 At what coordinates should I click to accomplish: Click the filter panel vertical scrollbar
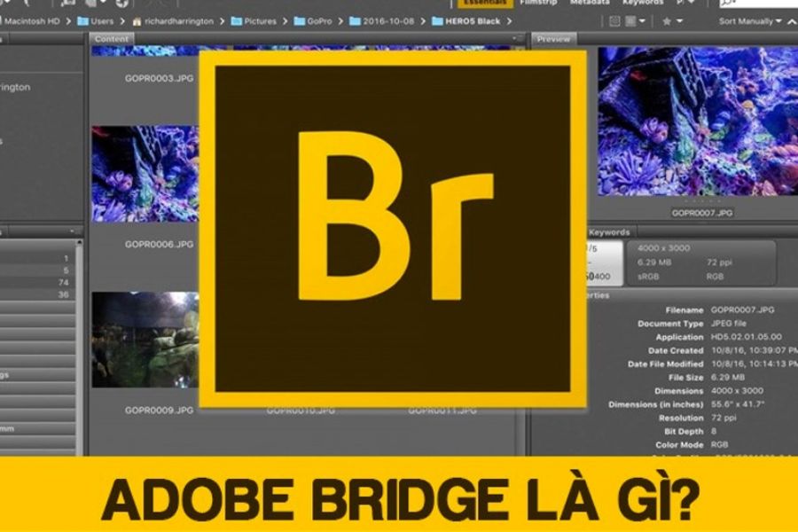point(81,355)
